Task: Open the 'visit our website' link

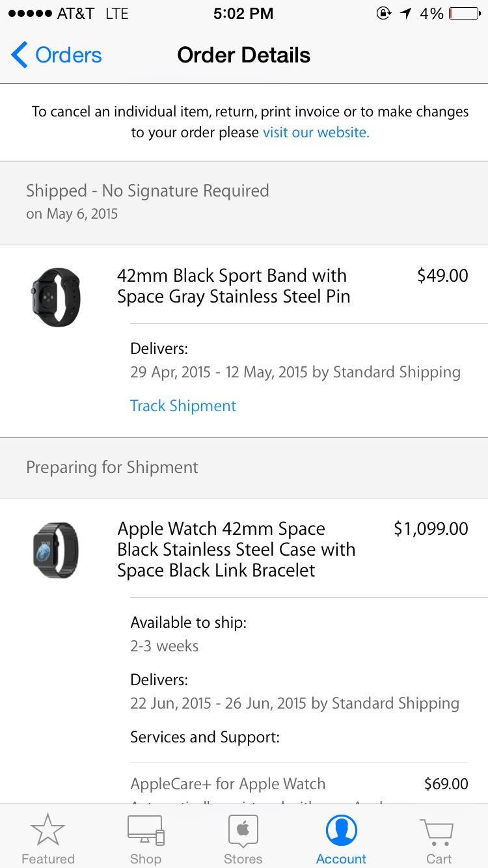Action: (x=316, y=133)
